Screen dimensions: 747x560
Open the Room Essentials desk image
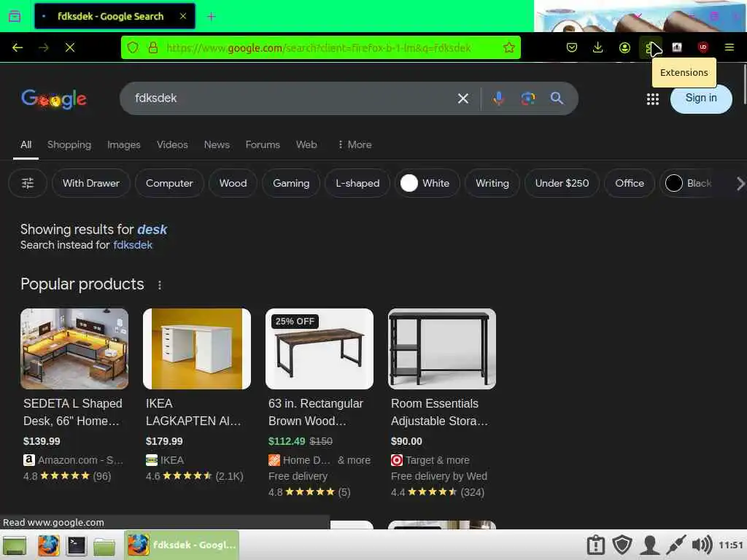pyautogui.click(x=441, y=349)
